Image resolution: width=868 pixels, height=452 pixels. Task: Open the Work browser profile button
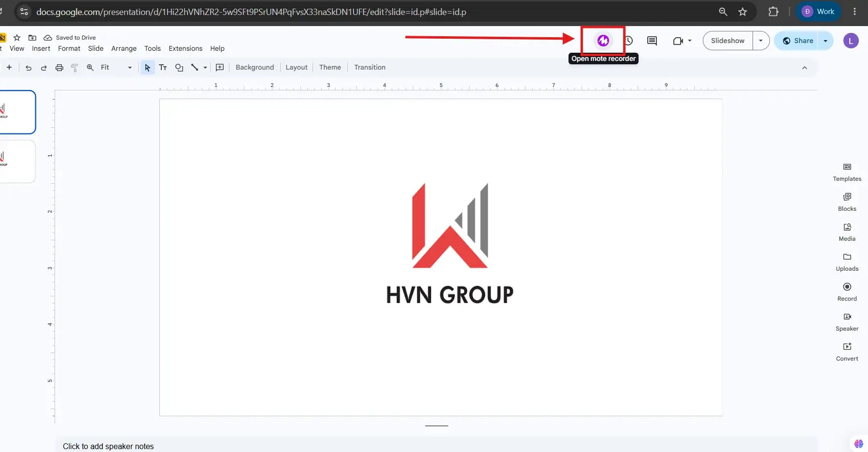click(818, 12)
